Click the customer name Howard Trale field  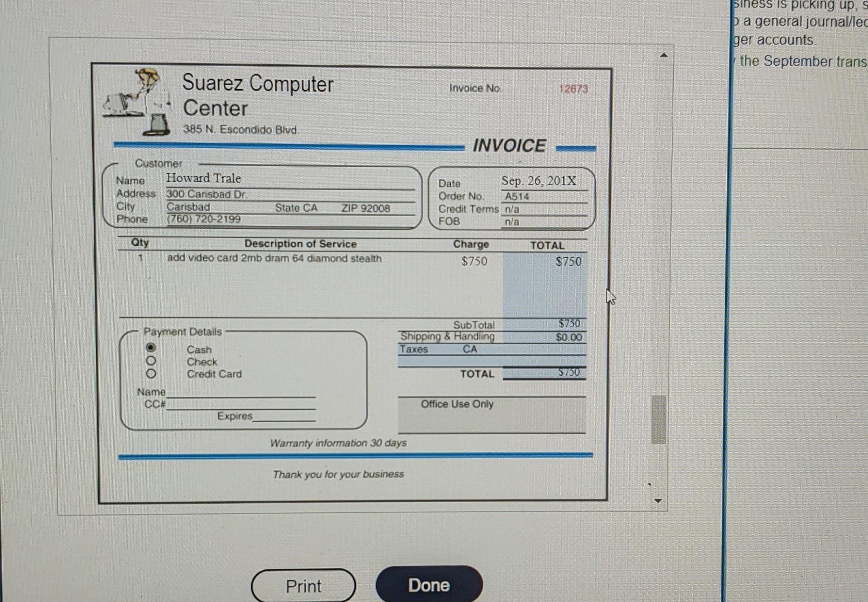[x=204, y=178]
